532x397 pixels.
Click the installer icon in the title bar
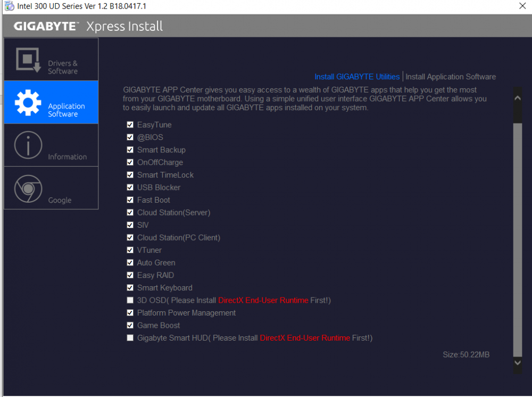coord(9,6)
